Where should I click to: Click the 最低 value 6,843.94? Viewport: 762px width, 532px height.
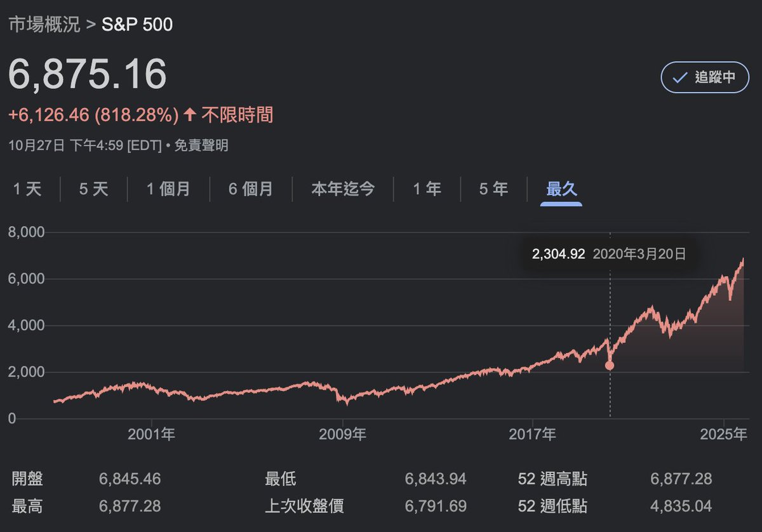pyautogui.click(x=436, y=479)
